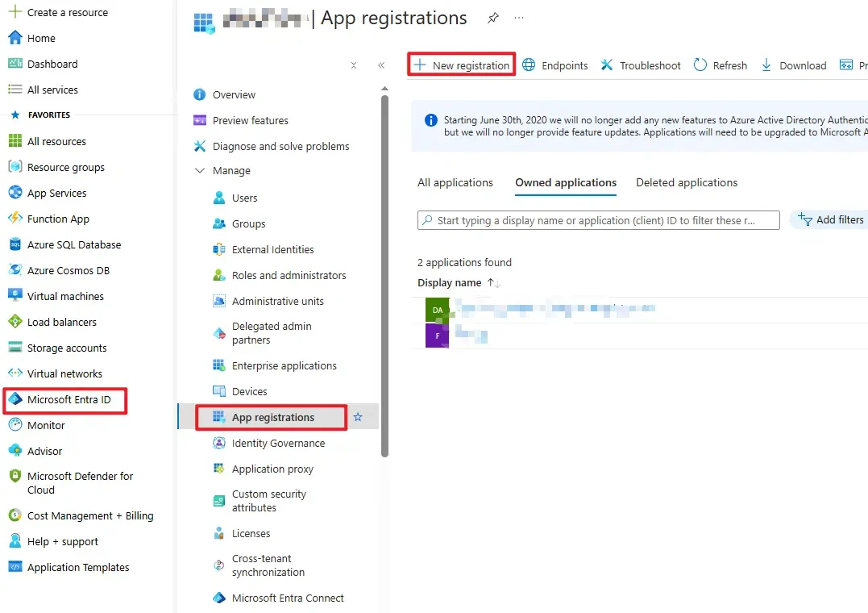Sort by Display name column arrows
This screenshot has height=613, width=868.
(494, 283)
